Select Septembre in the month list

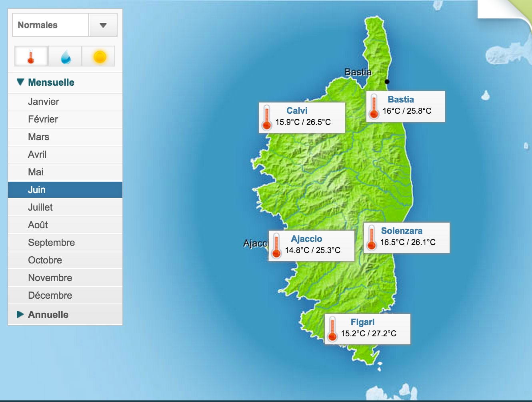coord(65,243)
